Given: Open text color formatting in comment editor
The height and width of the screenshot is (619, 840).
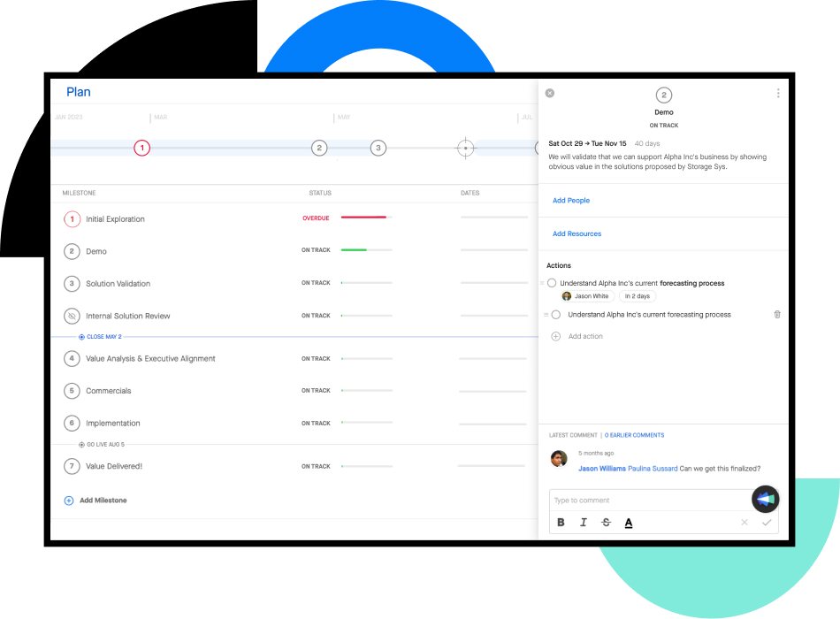Looking at the screenshot, I should pos(629,523).
